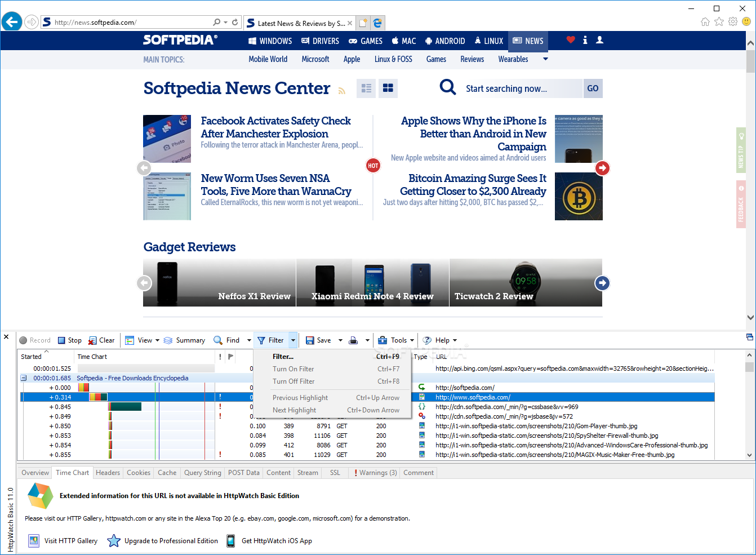The image size is (756, 555).
Task: Click the Start searching now input field
Action: (x=522, y=88)
